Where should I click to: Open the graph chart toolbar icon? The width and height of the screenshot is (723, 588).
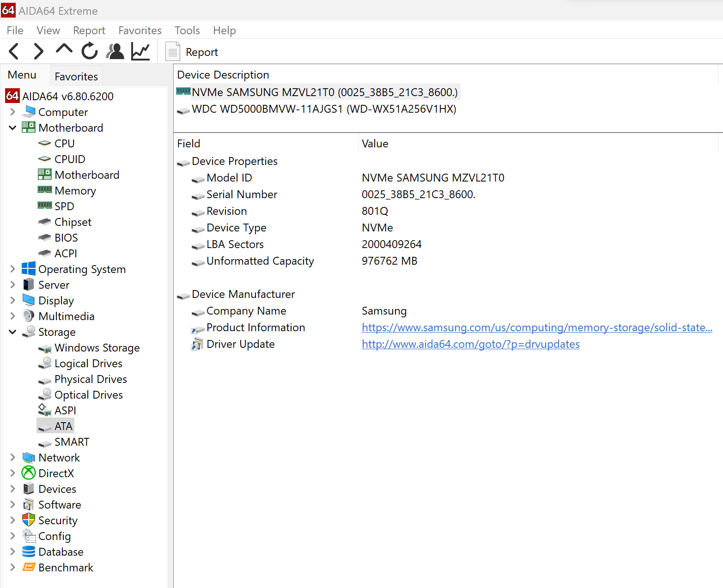pos(140,51)
